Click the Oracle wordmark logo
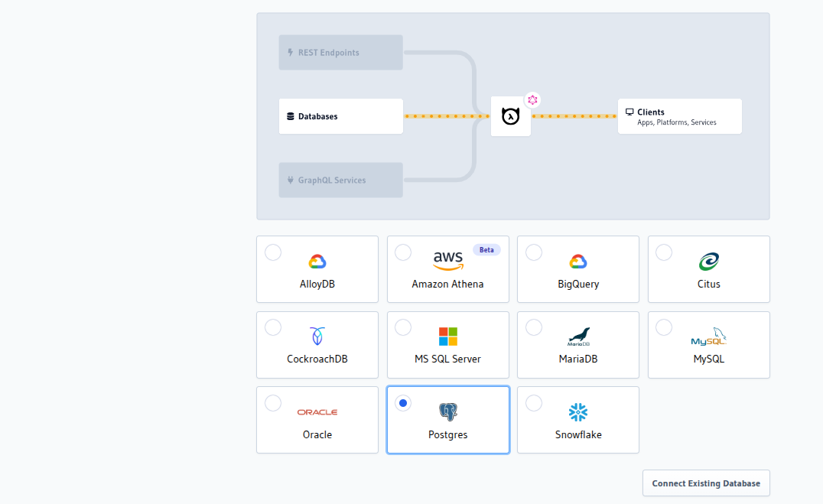This screenshot has width=823, height=504. click(317, 412)
